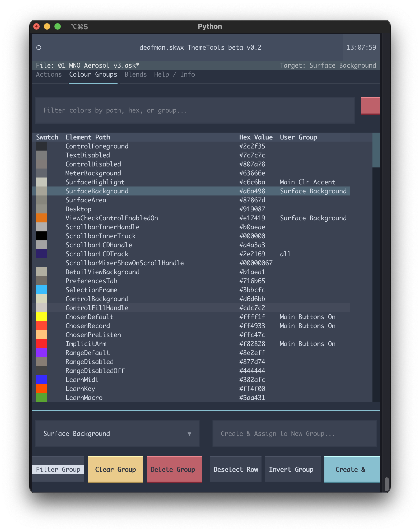Viewport: 420px width, 532px height.
Task: Click the Delete Group button
Action: (x=174, y=469)
